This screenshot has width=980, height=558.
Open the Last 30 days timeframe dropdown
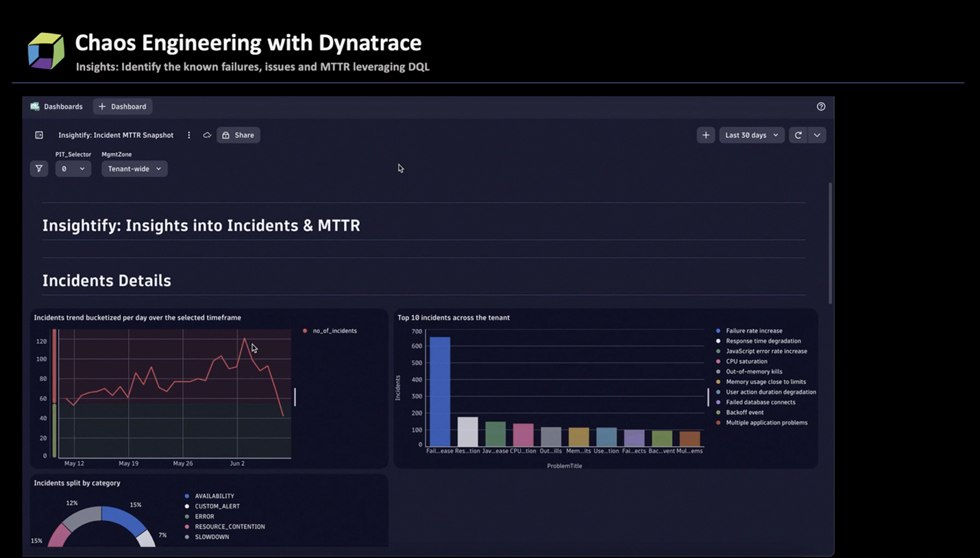tap(751, 135)
